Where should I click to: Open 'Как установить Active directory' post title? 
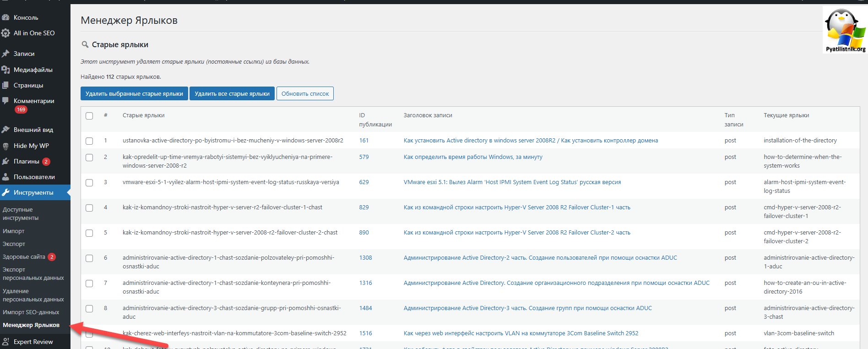(531, 141)
